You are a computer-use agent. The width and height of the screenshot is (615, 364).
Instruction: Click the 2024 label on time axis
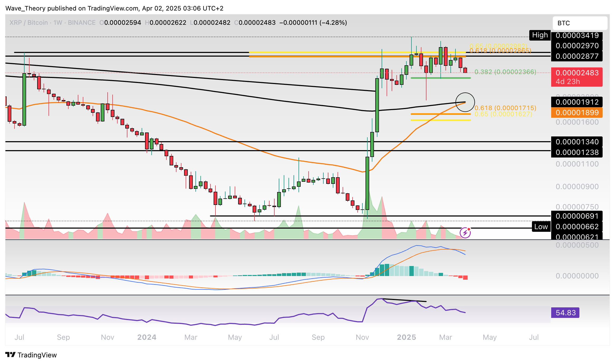[x=147, y=337]
